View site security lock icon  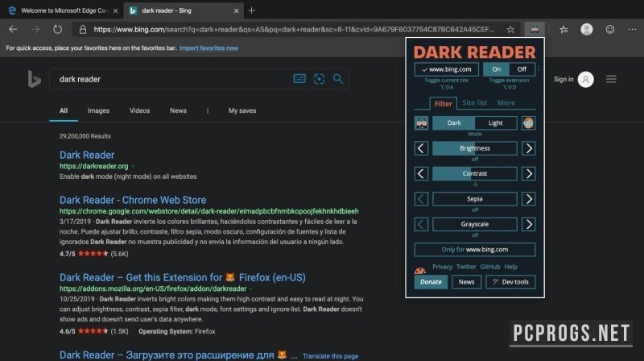click(83, 30)
